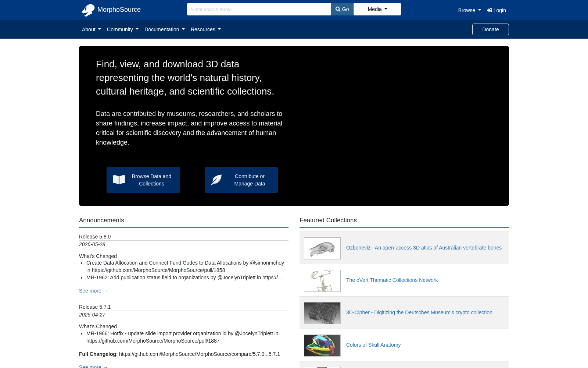Click the colorful skull anatomy thumbnail

[322, 346]
